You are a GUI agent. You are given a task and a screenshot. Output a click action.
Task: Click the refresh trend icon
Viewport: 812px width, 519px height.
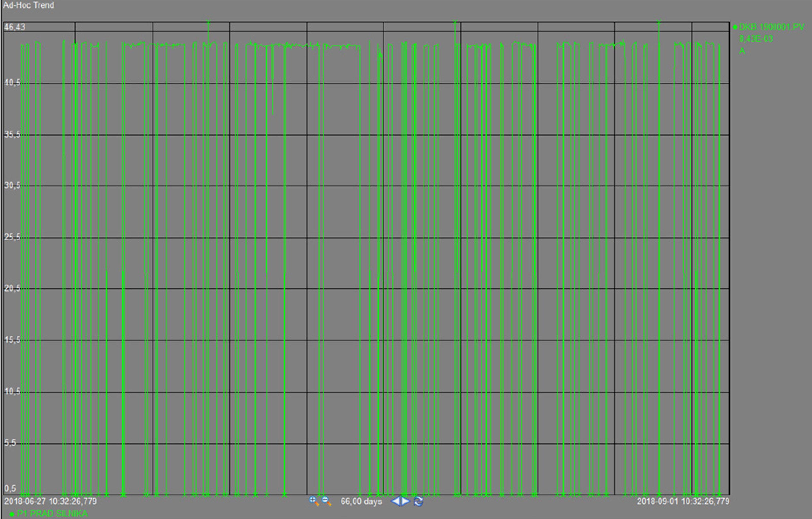418,501
